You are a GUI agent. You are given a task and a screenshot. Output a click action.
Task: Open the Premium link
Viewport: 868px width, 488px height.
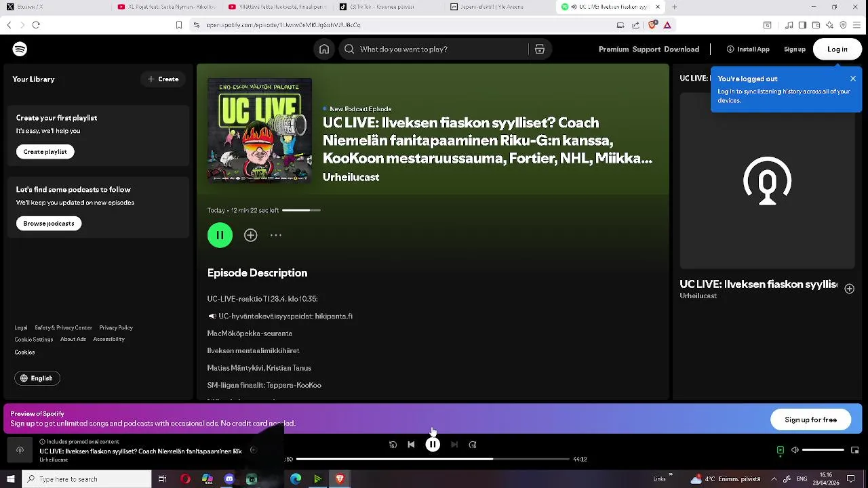point(614,49)
